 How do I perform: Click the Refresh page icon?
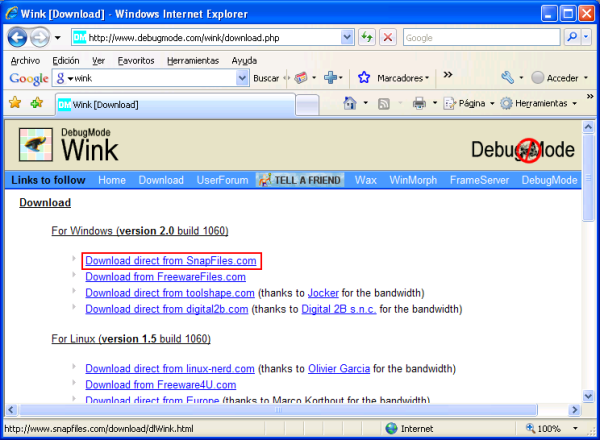pyautogui.click(x=368, y=38)
